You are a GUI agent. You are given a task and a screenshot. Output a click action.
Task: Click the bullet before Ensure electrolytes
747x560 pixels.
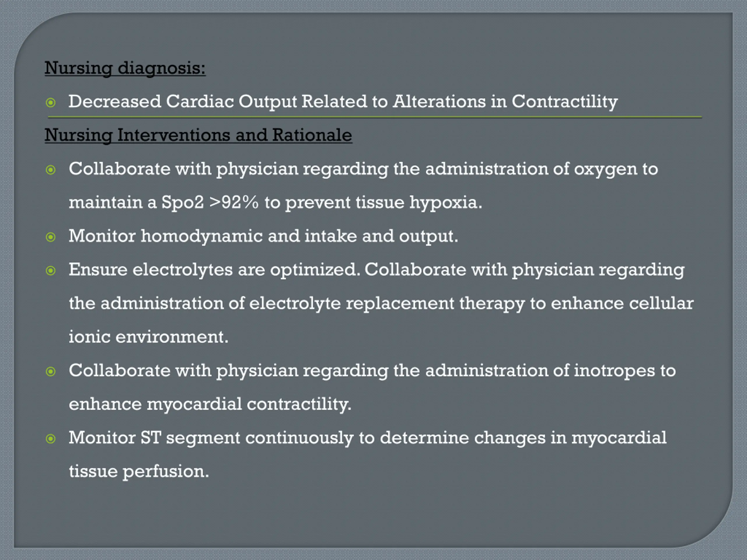click(51, 270)
